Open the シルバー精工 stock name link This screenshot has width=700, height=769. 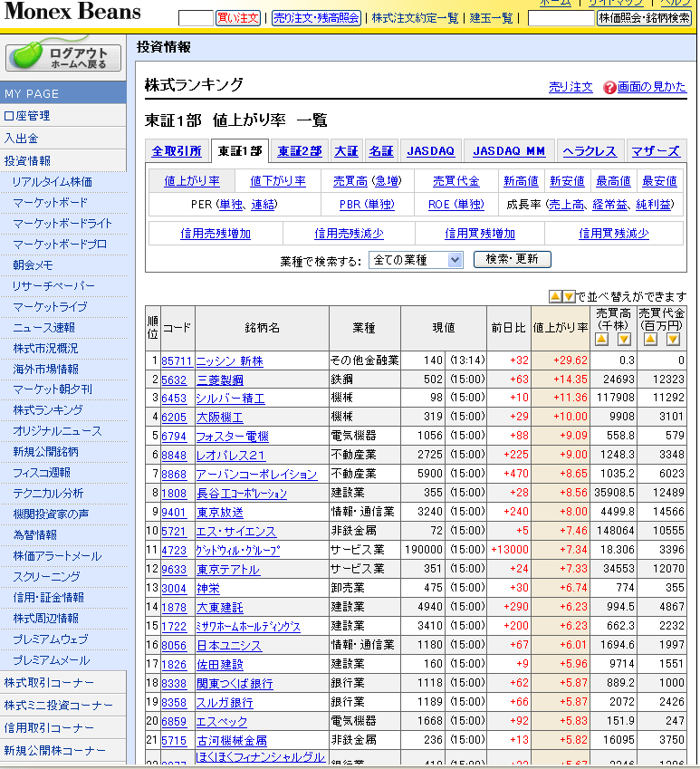coord(230,399)
